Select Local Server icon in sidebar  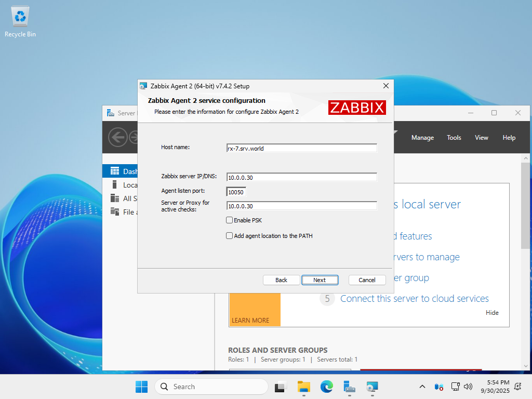(x=115, y=184)
